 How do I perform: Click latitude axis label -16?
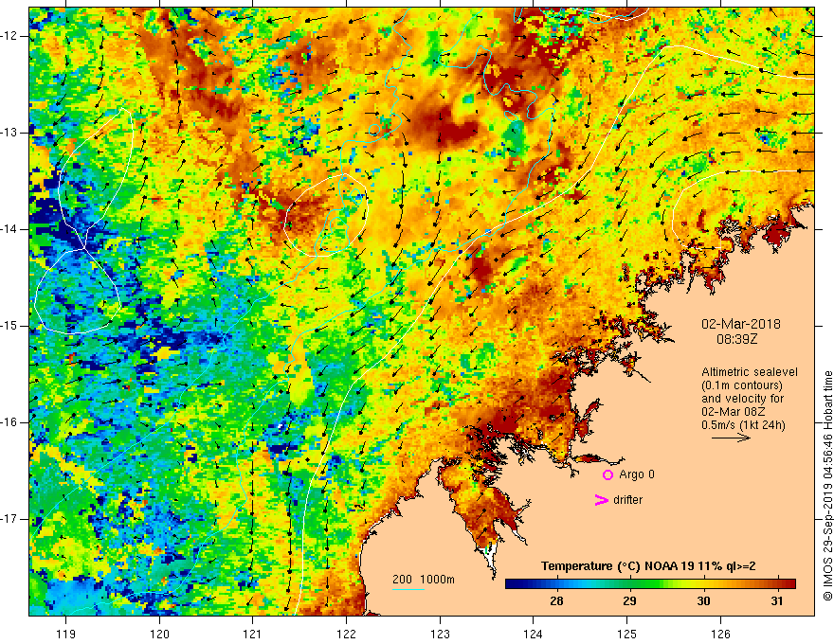coord(9,422)
